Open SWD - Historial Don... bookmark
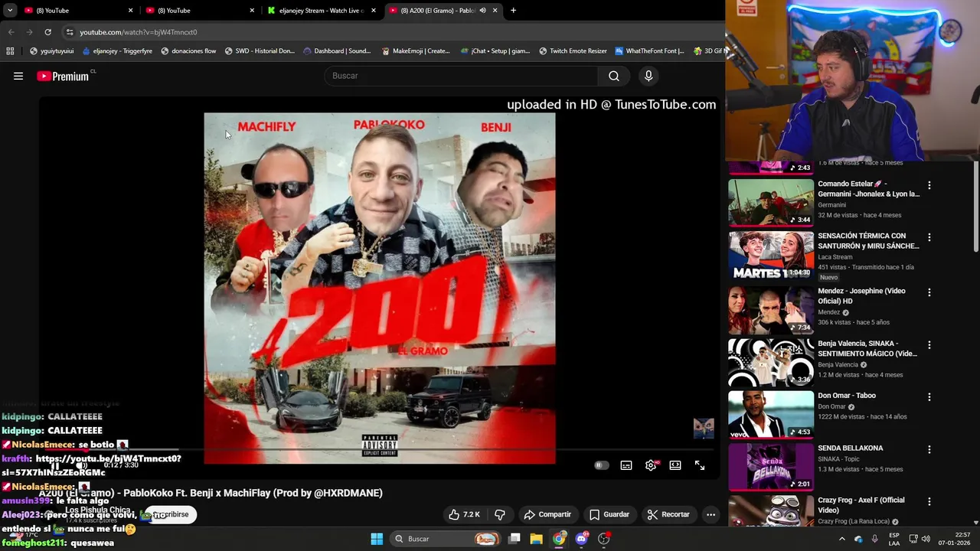This screenshot has height=551, width=980. pos(260,51)
